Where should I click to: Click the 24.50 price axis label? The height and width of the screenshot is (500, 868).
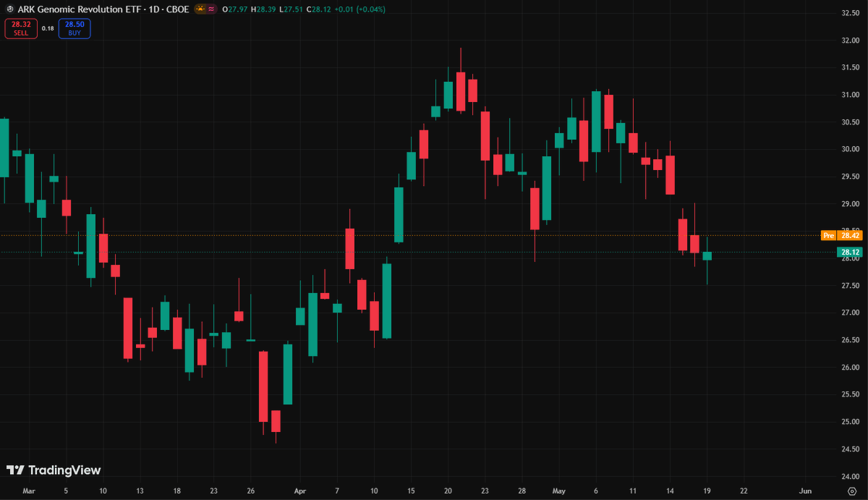[x=850, y=449]
